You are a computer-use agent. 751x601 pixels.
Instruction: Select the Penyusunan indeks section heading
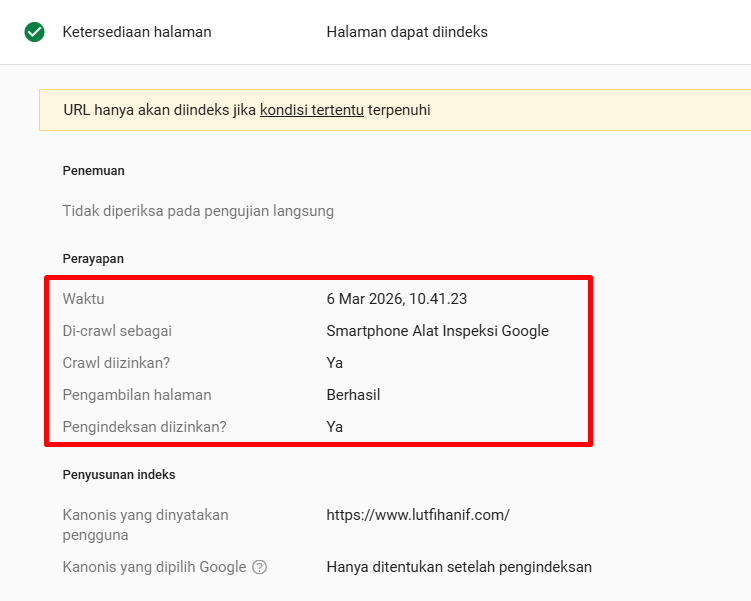pos(119,475)
